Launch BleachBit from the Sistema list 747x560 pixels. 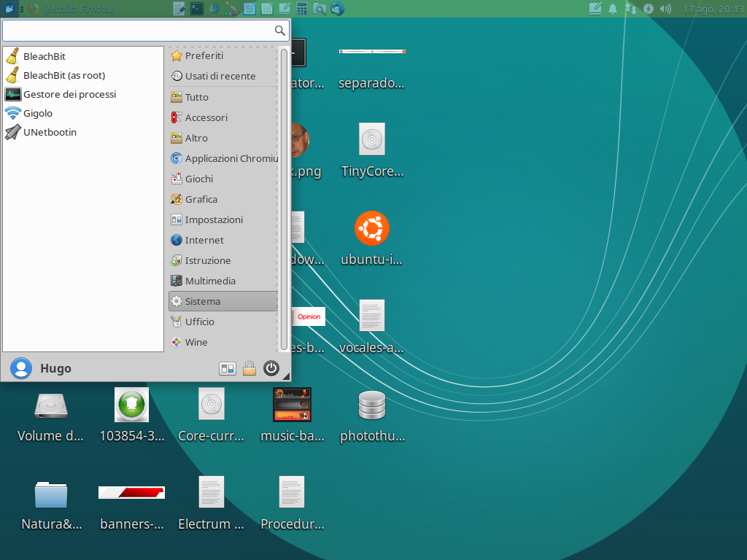pos(83,56)
